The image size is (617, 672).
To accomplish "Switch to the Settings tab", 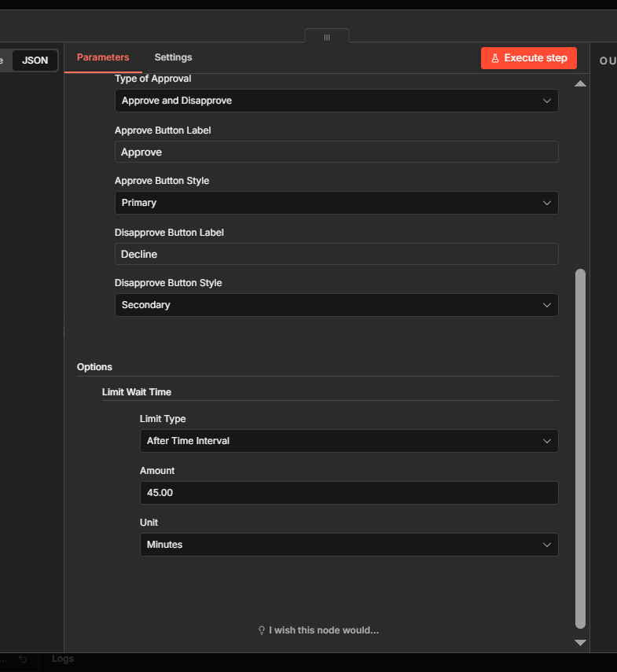I will click(x=173, y=57).
